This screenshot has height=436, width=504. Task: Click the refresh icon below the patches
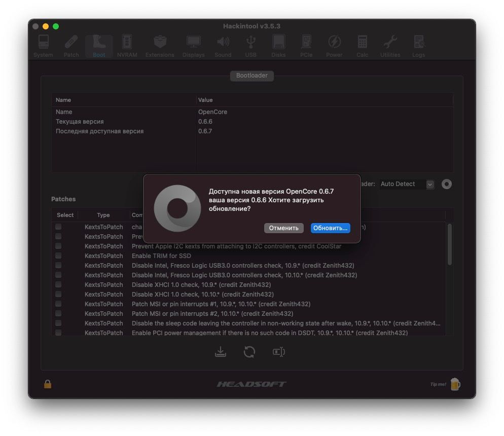(x=249, y=351)
